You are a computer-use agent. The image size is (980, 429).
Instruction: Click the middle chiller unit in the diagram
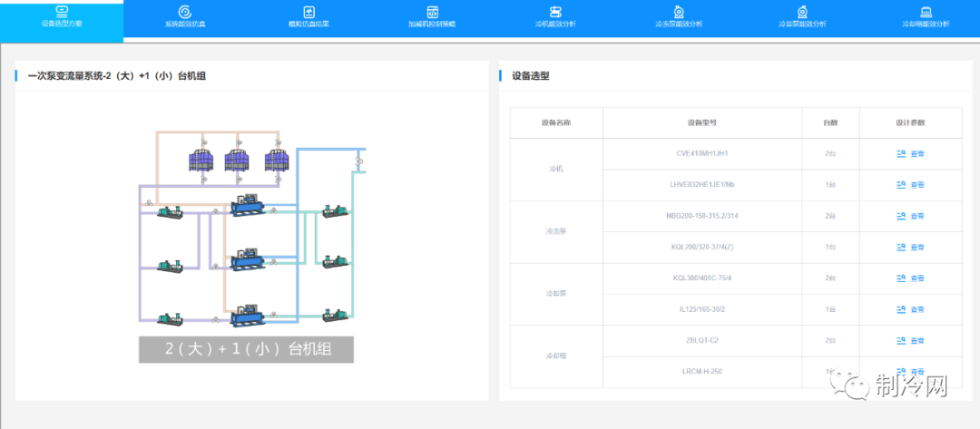(x=248, y=258)
